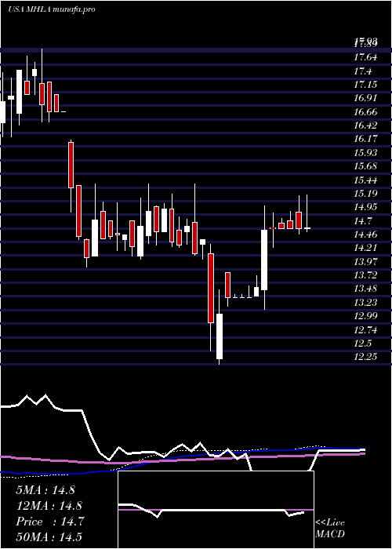Select the 12.74 price axis label
The width and height of the screenshot is (392, 549).
point(365,330)
